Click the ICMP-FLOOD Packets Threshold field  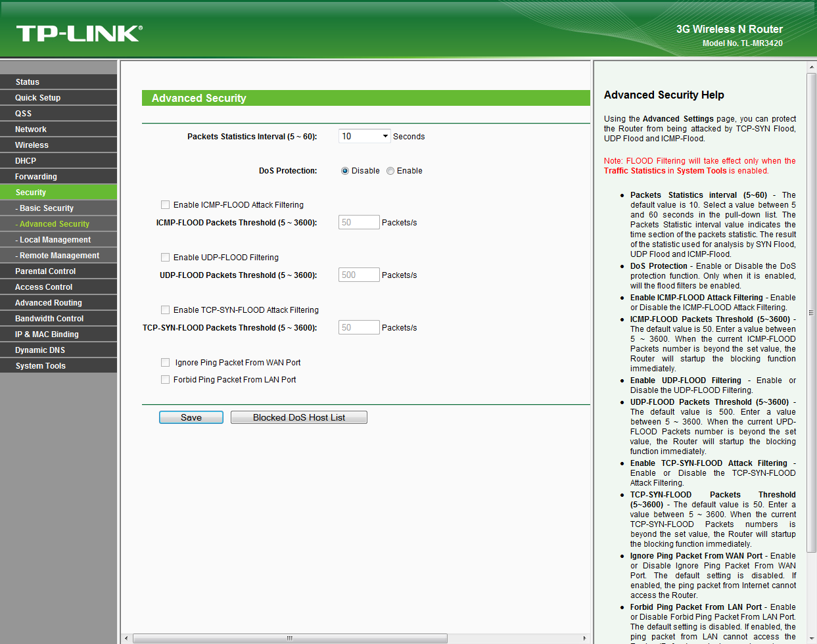(359, 222)
